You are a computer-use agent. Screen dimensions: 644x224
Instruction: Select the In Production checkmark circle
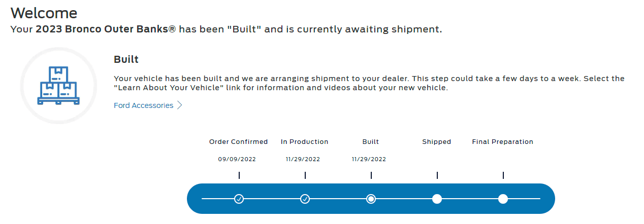(305, 199)
